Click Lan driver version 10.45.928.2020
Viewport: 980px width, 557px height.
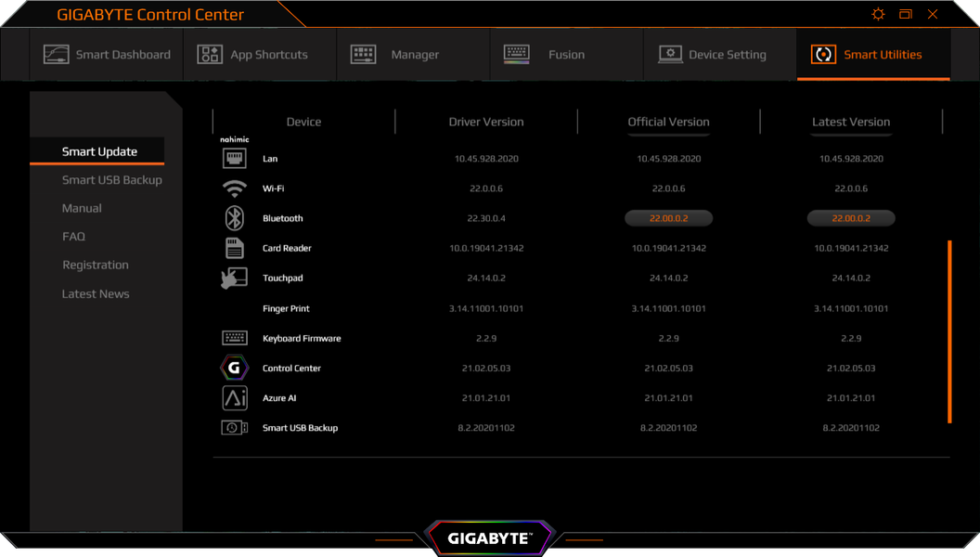pos(486,159)
